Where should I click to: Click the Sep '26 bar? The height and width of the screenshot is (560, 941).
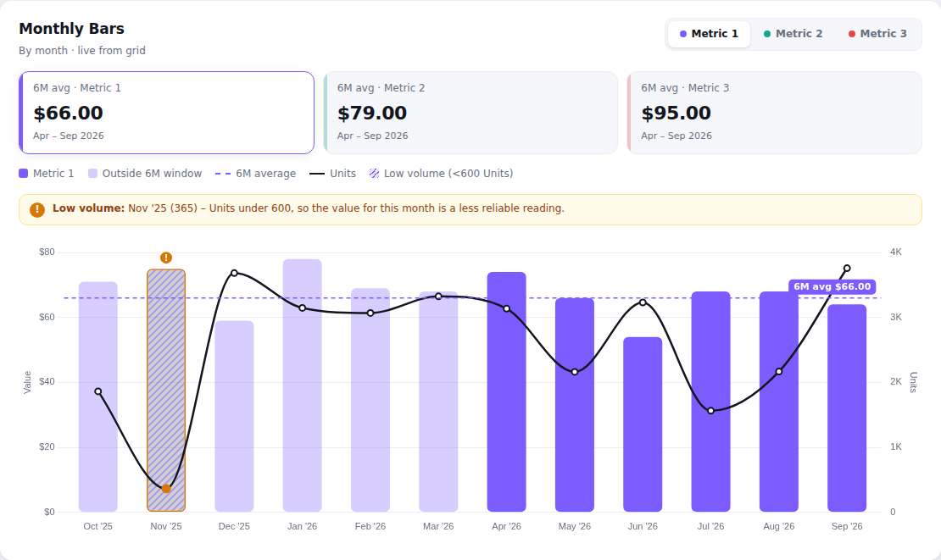pyautogui.click(x=847, y=408)
